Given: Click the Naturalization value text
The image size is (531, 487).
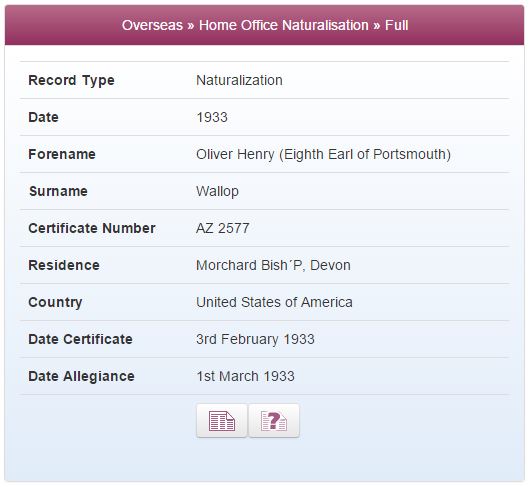Looking at the screenshot, I should [x=239, y=81].
